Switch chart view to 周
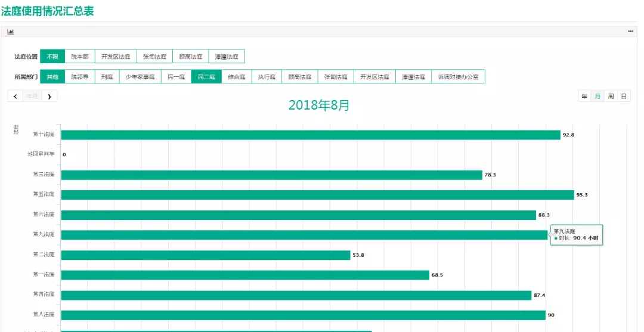Screen dimensions: 644x332 [x=611, y=97]
